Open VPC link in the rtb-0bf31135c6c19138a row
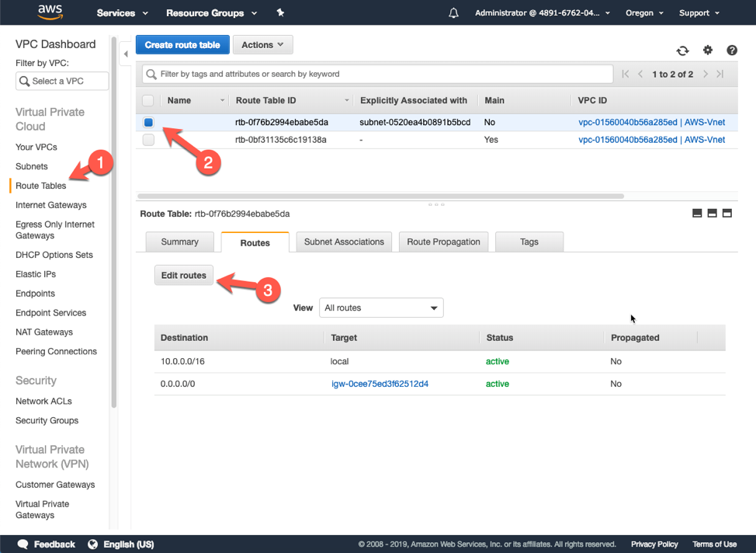Screen dimensions: 756x553 (x=651, y=140)
